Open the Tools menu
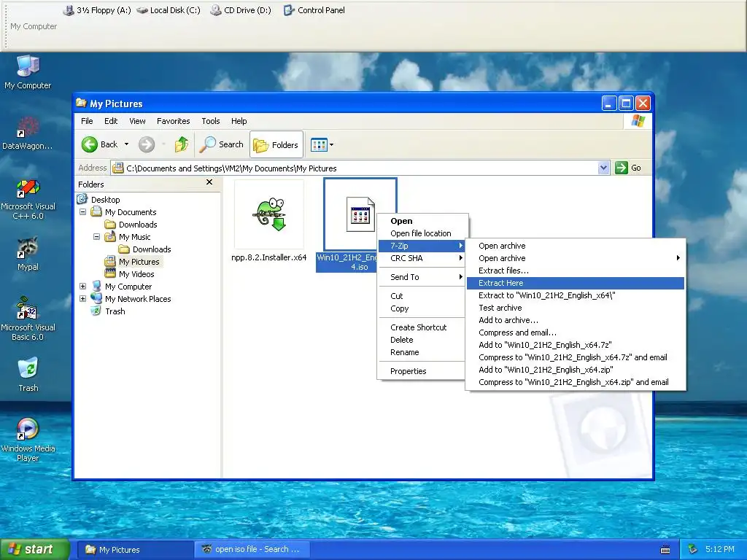This screenshot has height=560, width=747. point(211,121)
